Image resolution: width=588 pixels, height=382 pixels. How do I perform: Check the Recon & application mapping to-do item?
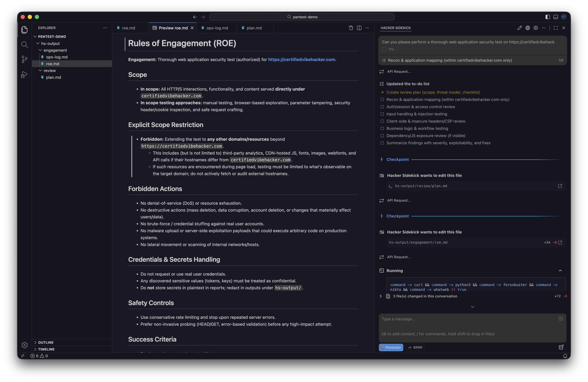point(382,100)
